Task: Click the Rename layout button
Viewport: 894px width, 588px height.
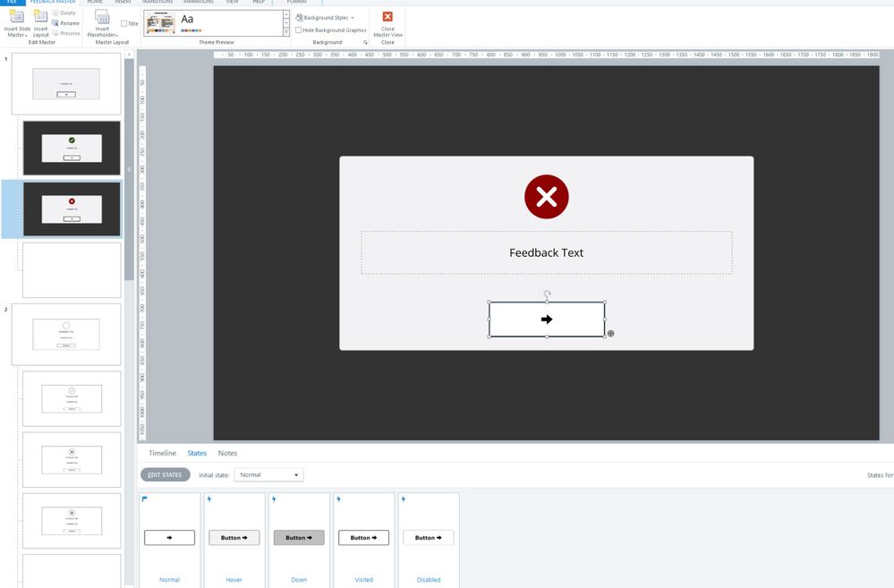Action: (65, 23)
